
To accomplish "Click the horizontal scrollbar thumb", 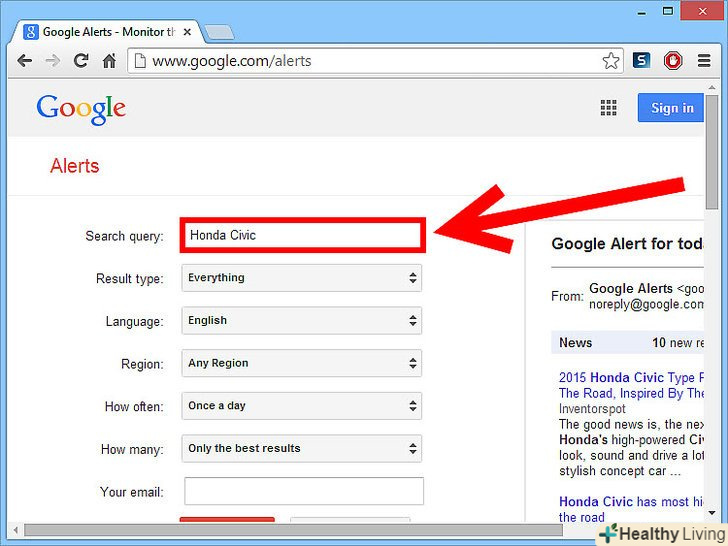I will pos(293,530).
